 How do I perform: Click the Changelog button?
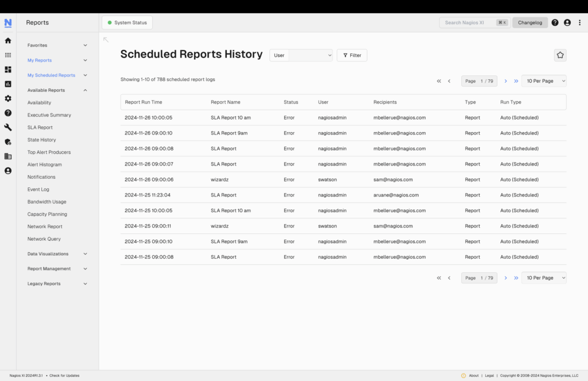pyautogui.click(x=529, y=22)
